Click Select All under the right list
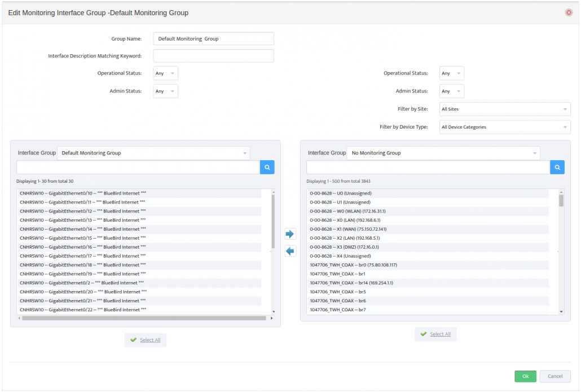 click(x=435, y=334)
